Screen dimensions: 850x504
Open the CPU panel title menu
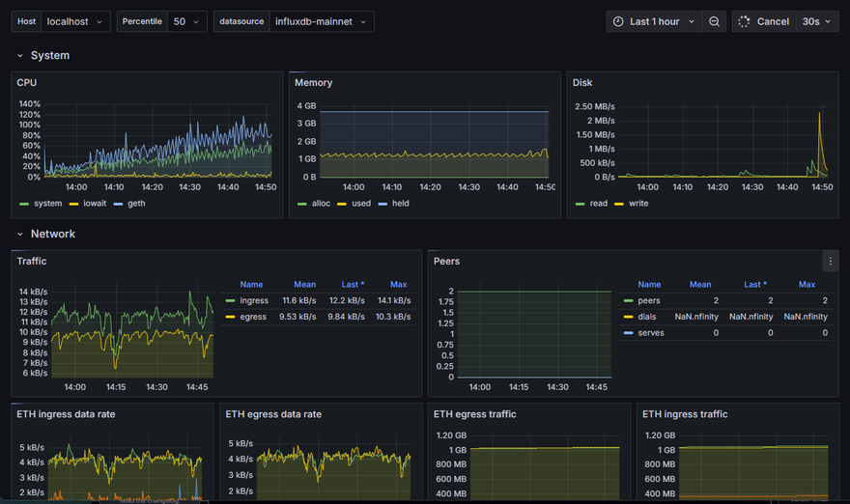point(27,83)
